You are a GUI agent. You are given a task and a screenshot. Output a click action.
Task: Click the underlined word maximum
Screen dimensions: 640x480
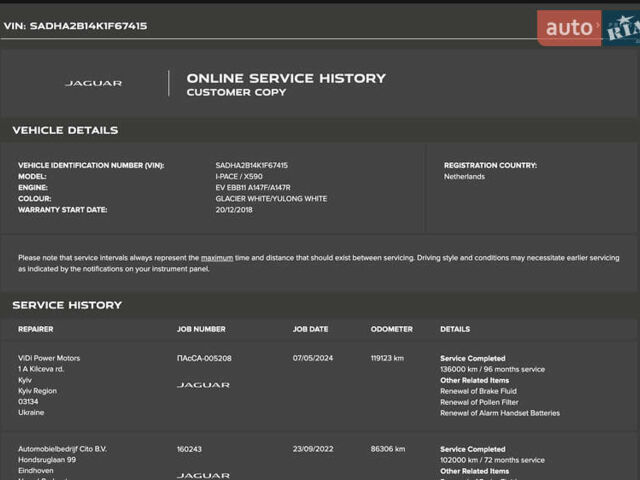click(217, 258)
